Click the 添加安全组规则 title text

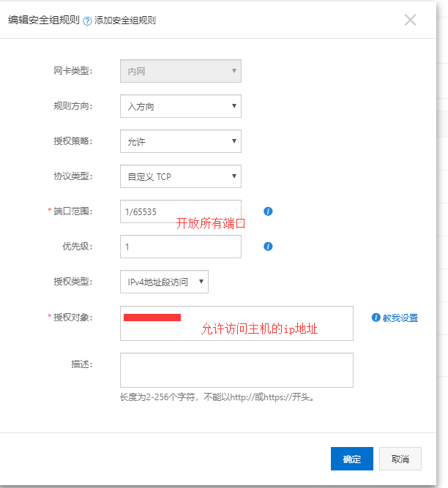coord(125,20)
